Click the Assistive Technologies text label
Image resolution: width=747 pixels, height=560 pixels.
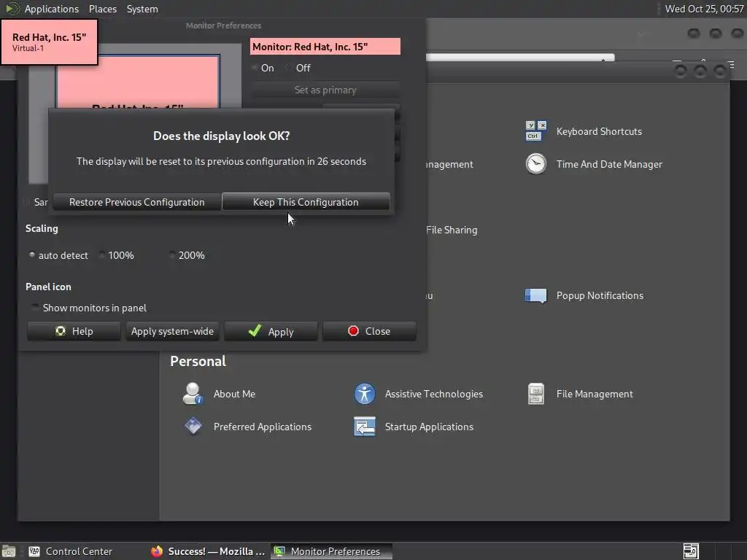[x=434, y=394]
